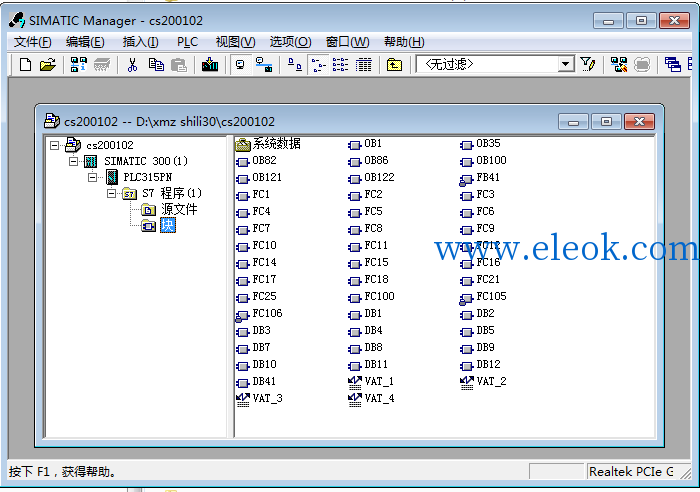
Task: Open the 视图(V) menu
Action: (x=235, y=42)
